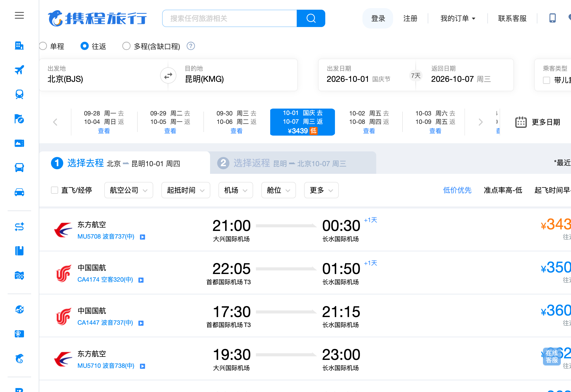Show previous dates with left arrow

(x=55, y=122)
